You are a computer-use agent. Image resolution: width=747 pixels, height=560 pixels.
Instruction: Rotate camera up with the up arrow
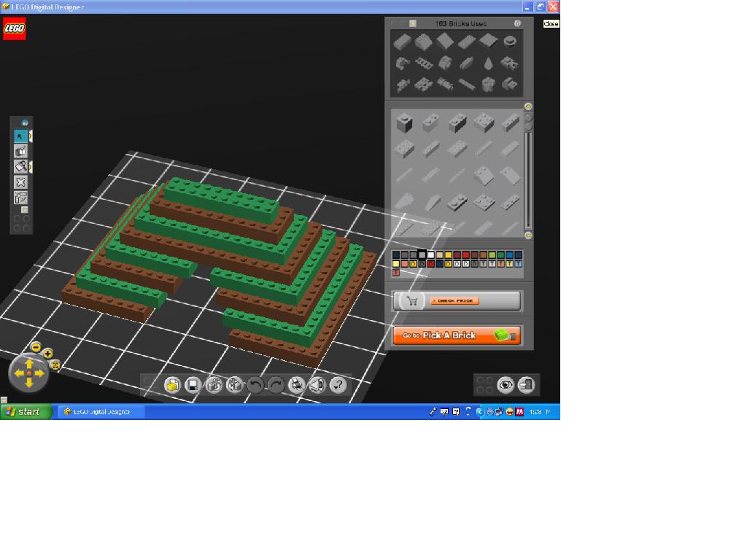coord(29,364)
